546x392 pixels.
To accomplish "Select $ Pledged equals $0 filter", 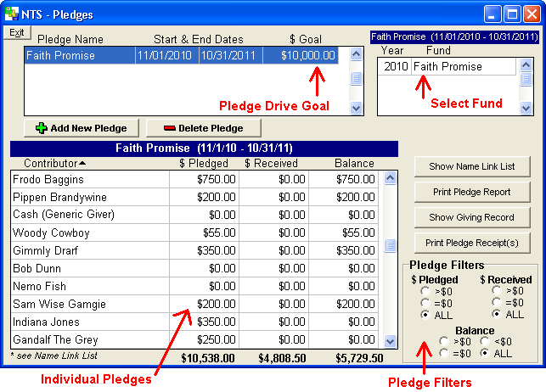I will click(x=425, y=303).
